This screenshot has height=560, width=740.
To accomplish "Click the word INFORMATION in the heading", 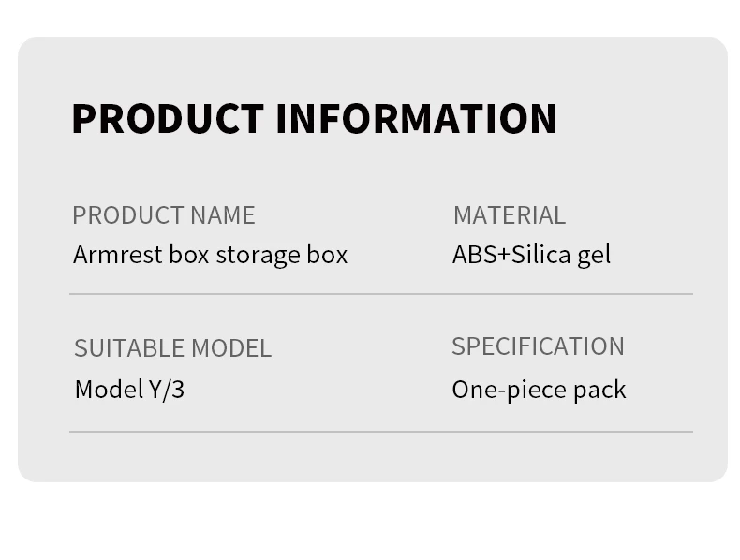I will point(416,119).
